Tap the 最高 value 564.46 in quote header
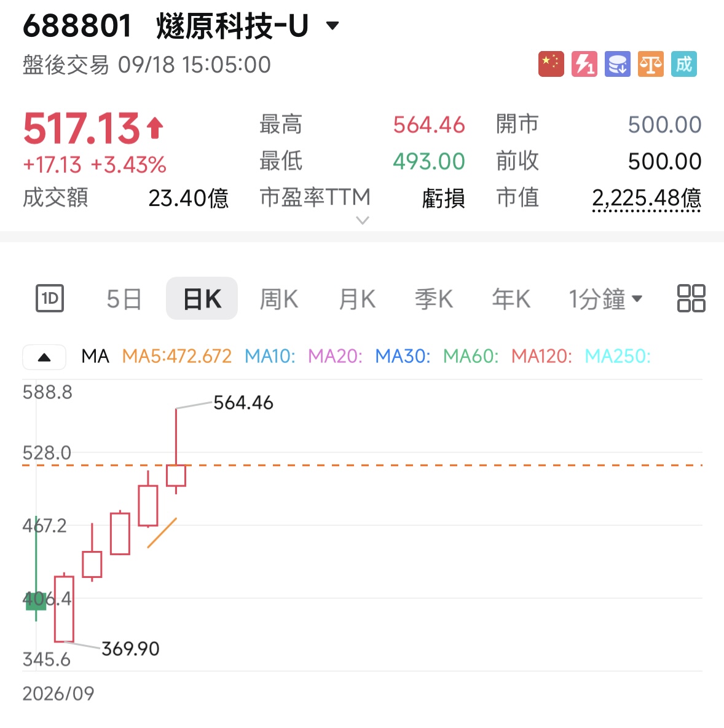The image size is (724, 728). 429,125
